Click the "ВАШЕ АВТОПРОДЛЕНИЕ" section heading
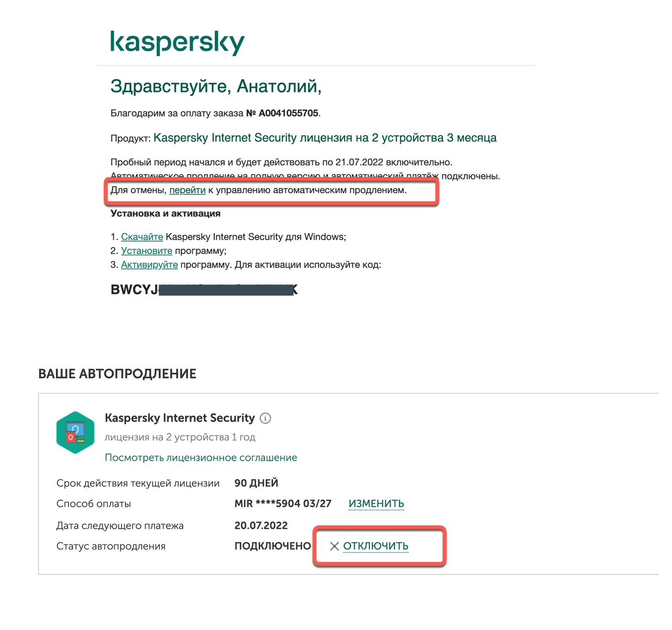This screenshot has height=630, width=672. click(117, 374)
